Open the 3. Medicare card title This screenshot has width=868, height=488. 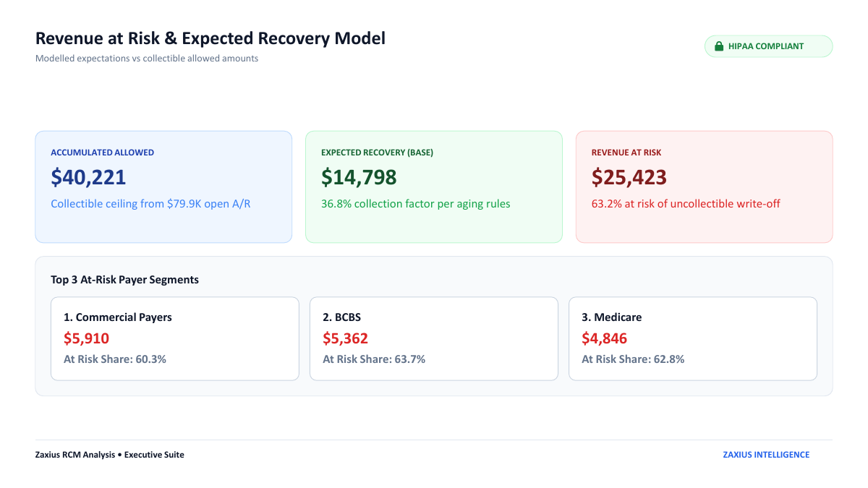tap(612, 317)
